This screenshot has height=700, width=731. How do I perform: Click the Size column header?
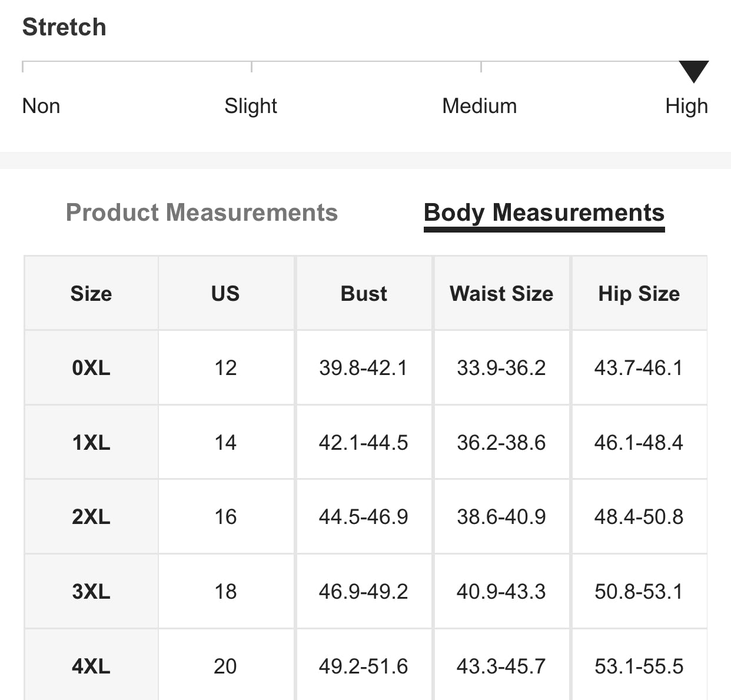pyautogui.click(x=91, y=293)
